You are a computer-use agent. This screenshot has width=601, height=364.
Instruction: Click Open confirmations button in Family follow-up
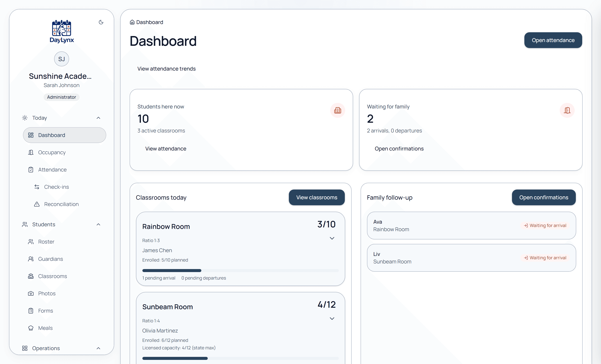[544, 198]
